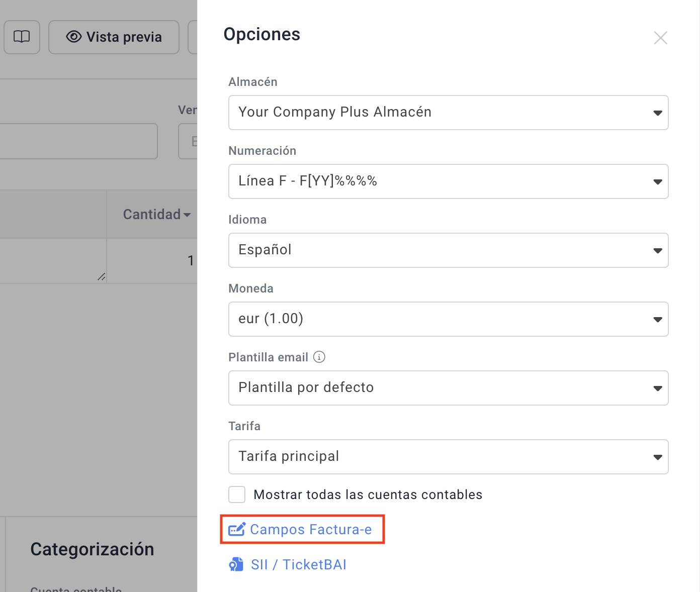Image resolution: width=700 pixels, height=592 pixels.
Task: Enable Mostrar todas las cuentas contables
Action: [236, 495]
